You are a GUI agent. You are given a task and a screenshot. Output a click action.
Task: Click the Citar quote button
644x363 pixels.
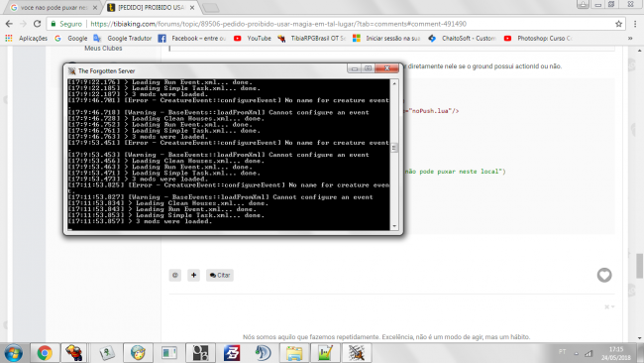pyautogui.click(x=220, y=275)
